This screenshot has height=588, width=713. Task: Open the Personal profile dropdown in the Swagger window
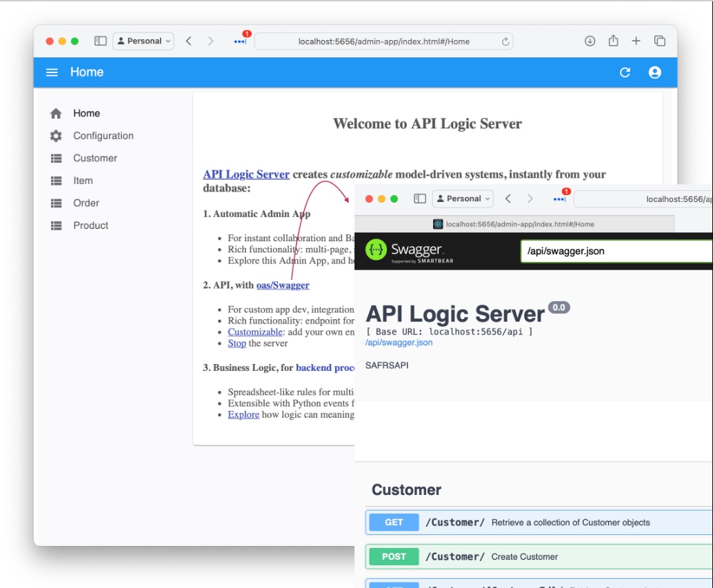click(x=463, y=199)
